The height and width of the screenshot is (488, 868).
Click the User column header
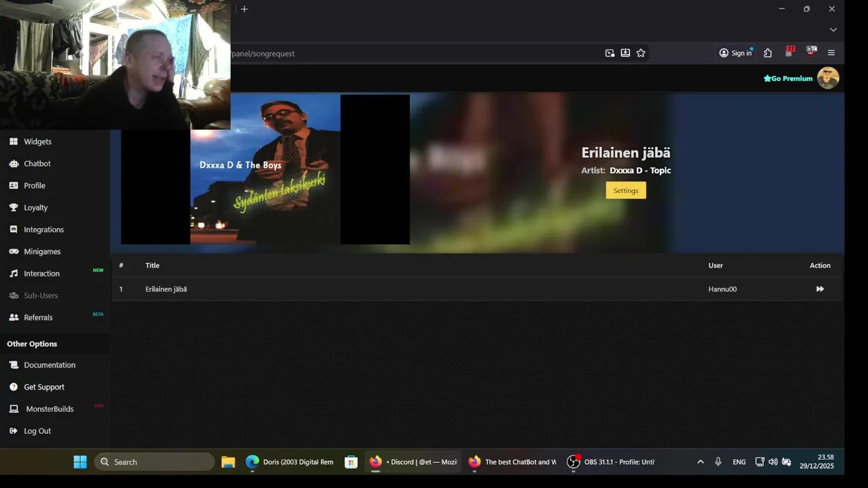(715, 265)
